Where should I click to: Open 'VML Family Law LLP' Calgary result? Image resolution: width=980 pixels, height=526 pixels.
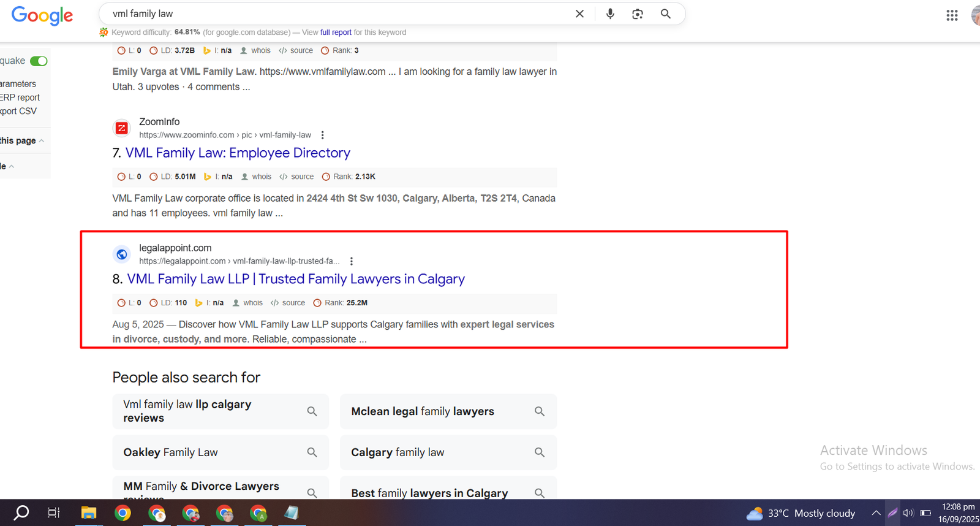pyautogui.click(x=296, y=279)
